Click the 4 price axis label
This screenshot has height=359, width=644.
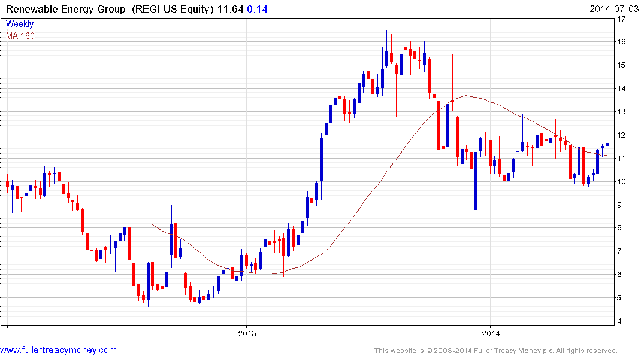click(x=620, y=321)
